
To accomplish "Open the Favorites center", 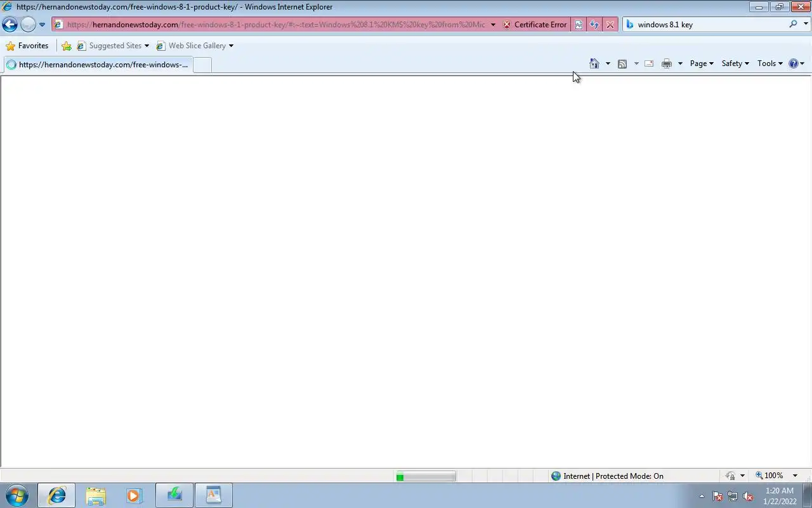I will [27, 46].
